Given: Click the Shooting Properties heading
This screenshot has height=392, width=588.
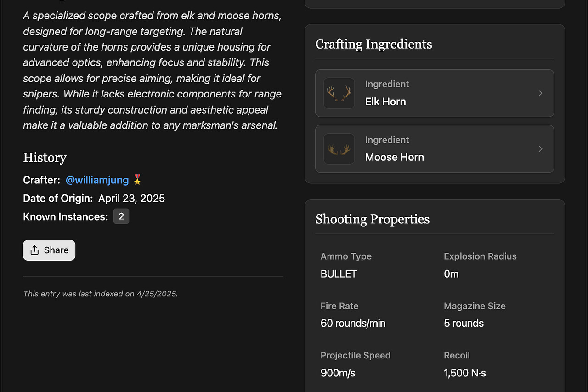Looking at the screenshot, I should [372, 219].
